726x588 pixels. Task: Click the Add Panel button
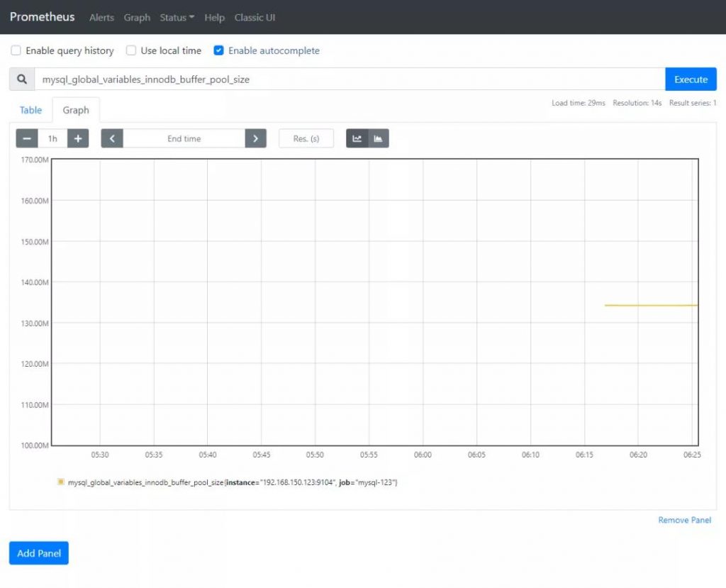coord(39,553)
